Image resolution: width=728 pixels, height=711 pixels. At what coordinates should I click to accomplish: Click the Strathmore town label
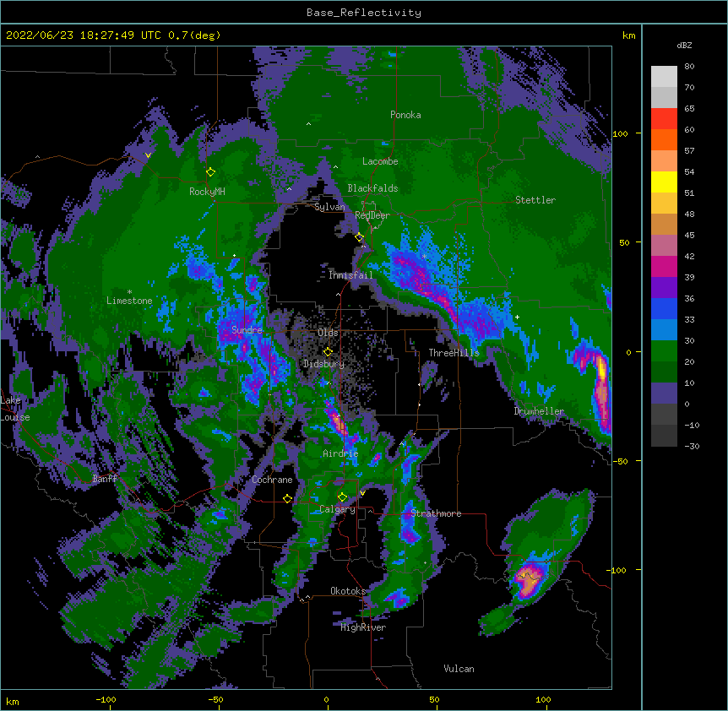point(436,513)
